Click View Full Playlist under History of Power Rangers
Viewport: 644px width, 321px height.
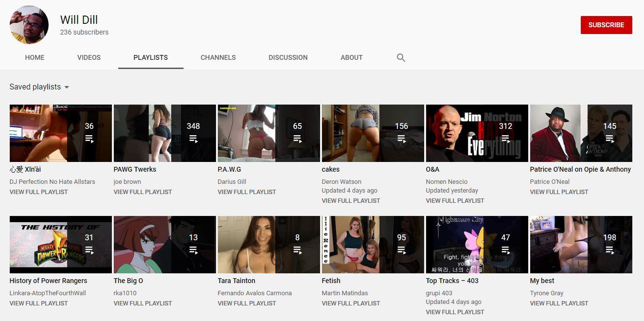39,303
